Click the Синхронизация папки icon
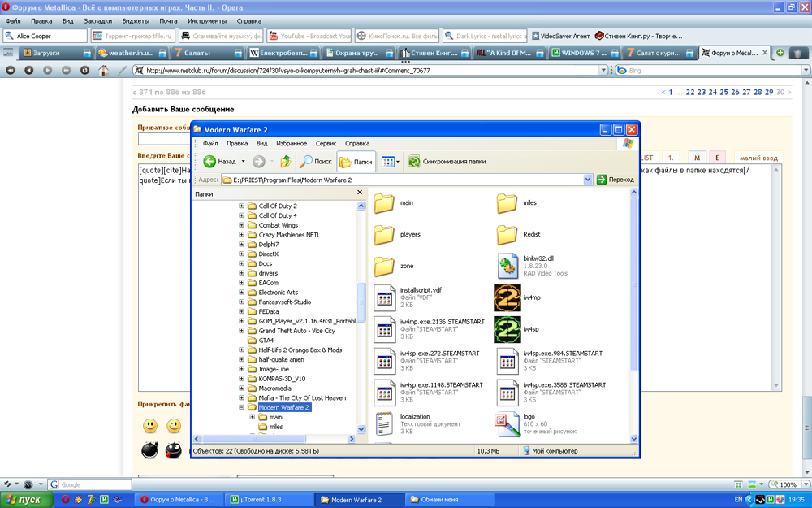This screenshot has height=508, width=812. 414,162
